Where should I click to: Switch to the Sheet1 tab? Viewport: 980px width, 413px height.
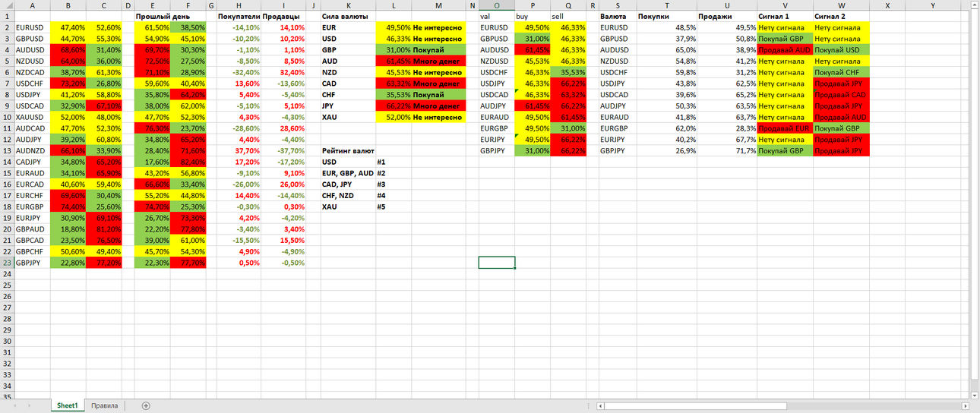tap(68, 406)
